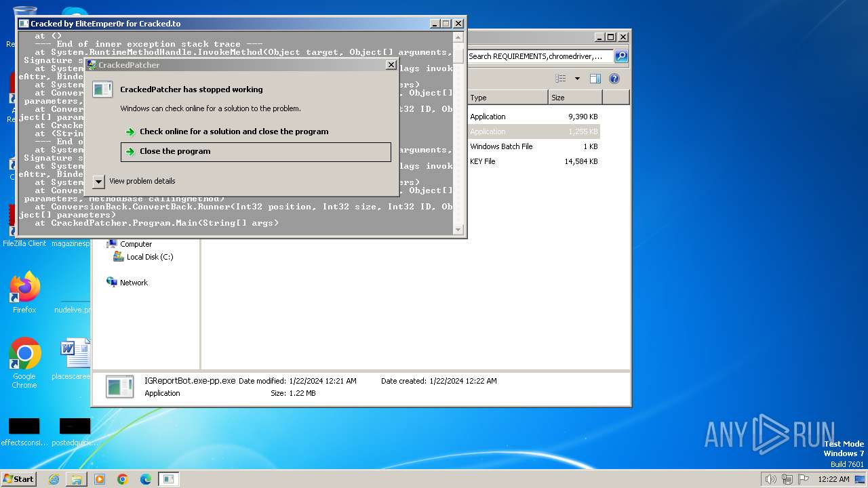The image size is (868, 488).
Task: Click the console window title icon
Action: click(24, 24)
